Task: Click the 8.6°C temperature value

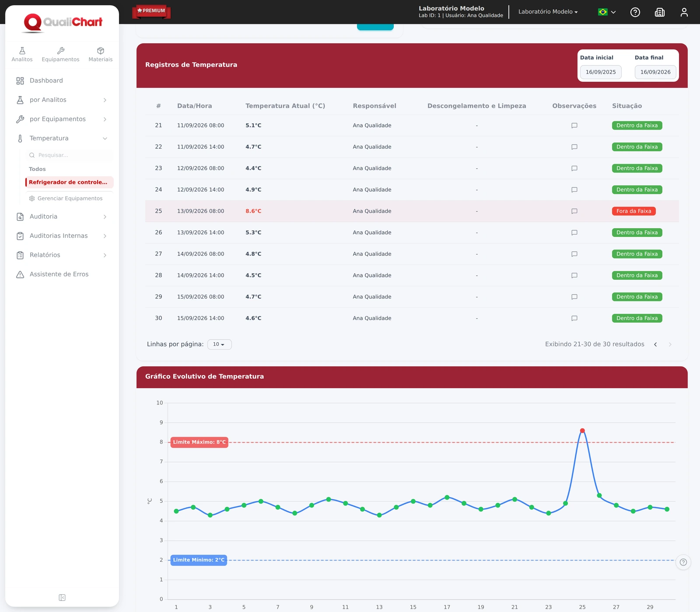Action: tap(253, 211)
